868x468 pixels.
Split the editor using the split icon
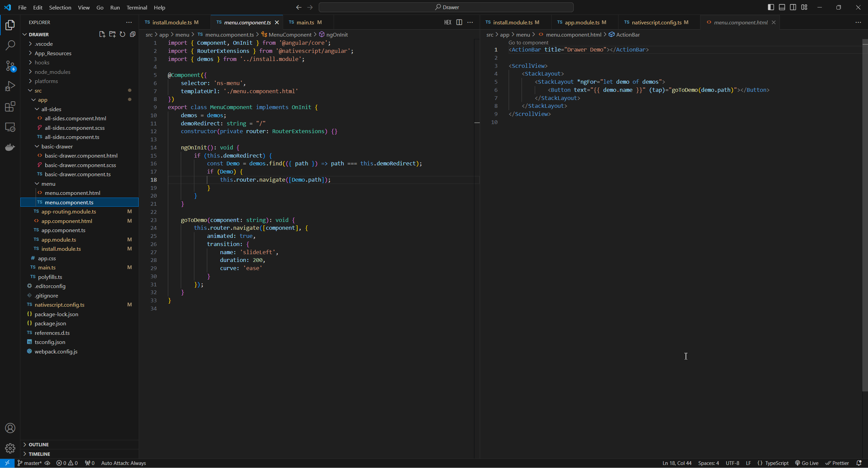point(459,22)
